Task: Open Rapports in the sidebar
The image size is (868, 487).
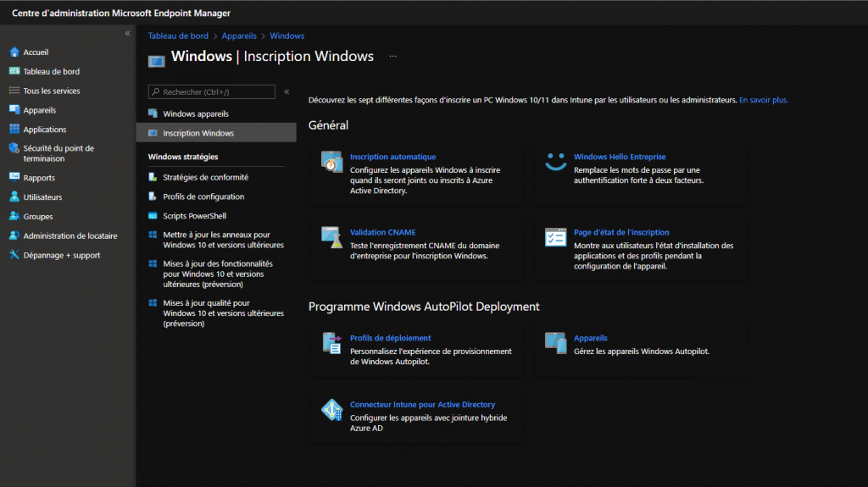Action: 39,178
